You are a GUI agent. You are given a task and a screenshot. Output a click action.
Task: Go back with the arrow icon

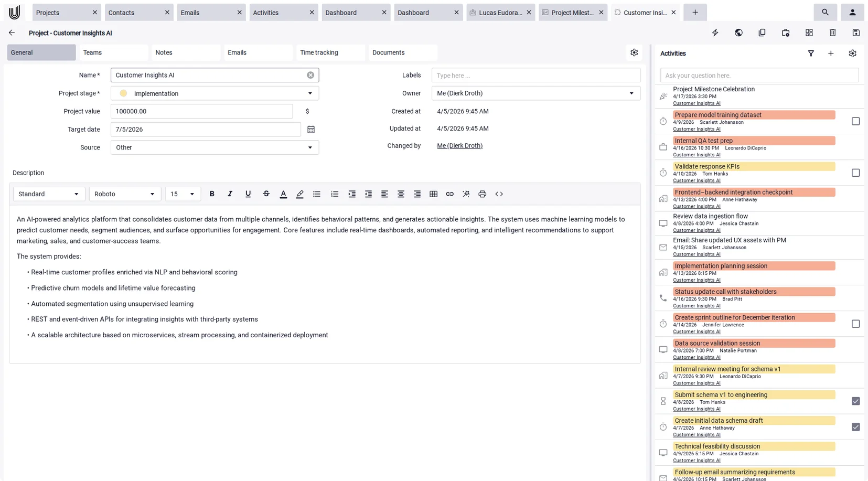click(12, 33)
